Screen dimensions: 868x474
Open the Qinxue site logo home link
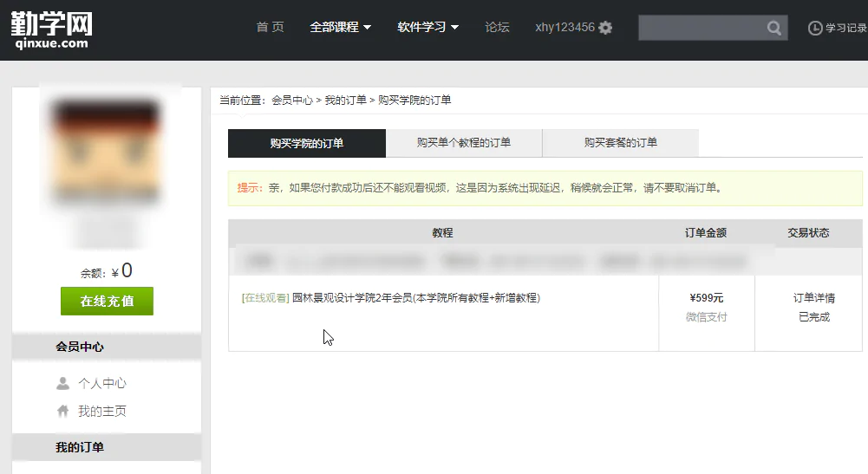coord(51,29)
